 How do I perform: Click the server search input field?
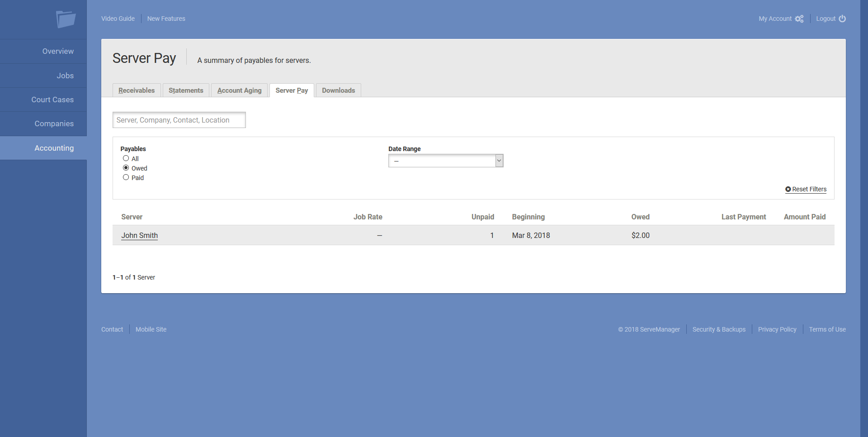tap(179, 120)
